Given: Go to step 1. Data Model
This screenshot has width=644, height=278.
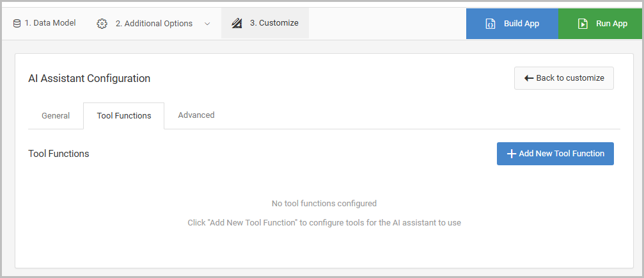Looking at the screenshot, I should click(50, 23).
